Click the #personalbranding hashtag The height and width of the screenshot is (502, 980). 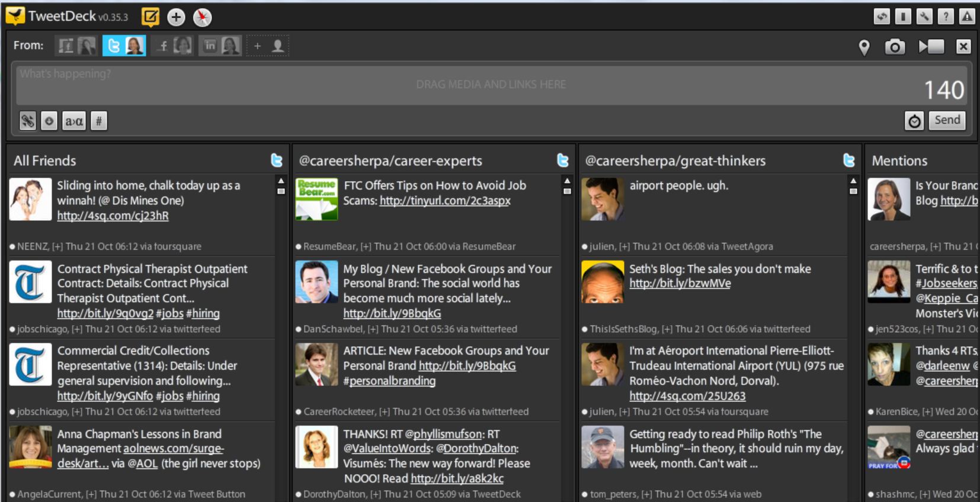tap(389, 381)
